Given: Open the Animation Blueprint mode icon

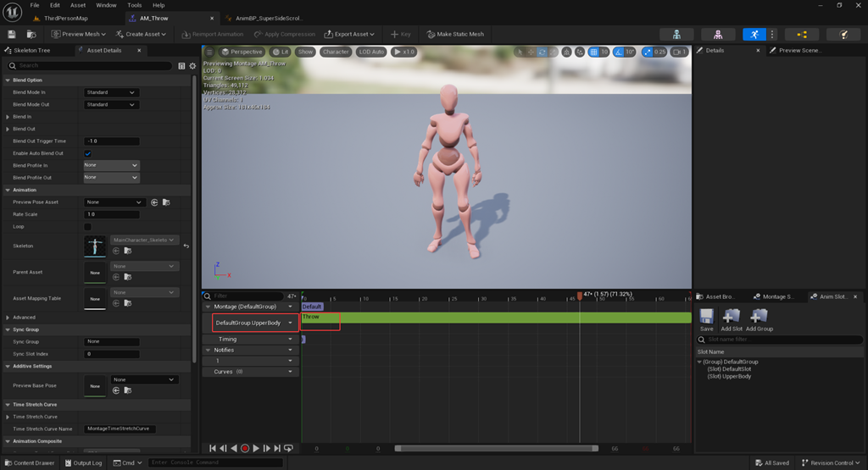Looking at the screenshot, I should tap(802, 34).
